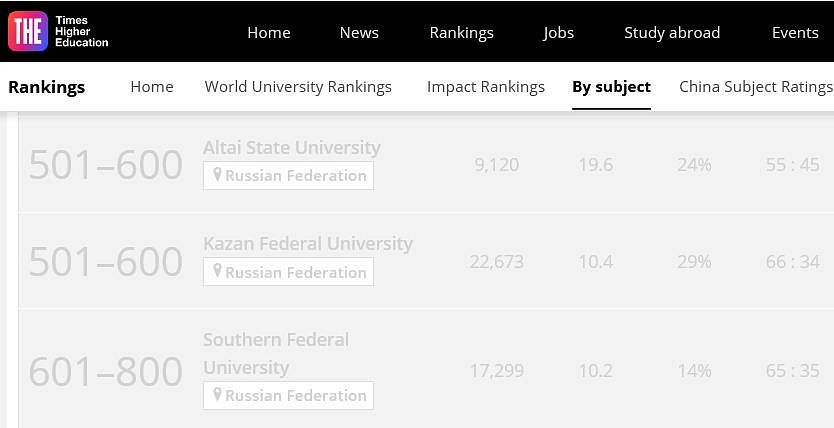
Task: Open the News menu item
Action: 359,33
